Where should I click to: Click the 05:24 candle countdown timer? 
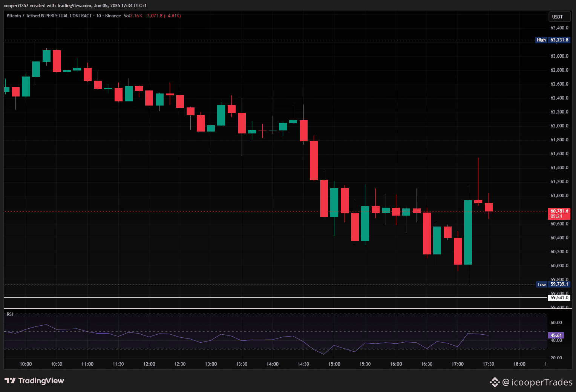[x=556, y=216]
